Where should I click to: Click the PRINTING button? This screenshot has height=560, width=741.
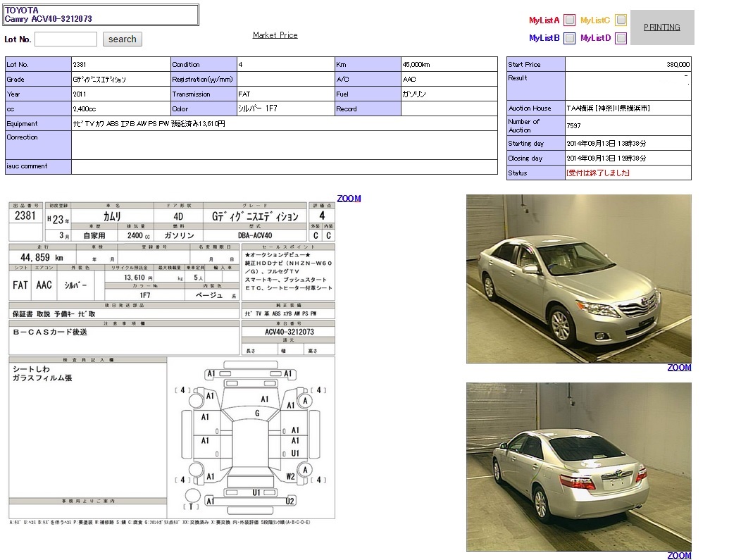point(662,27)
